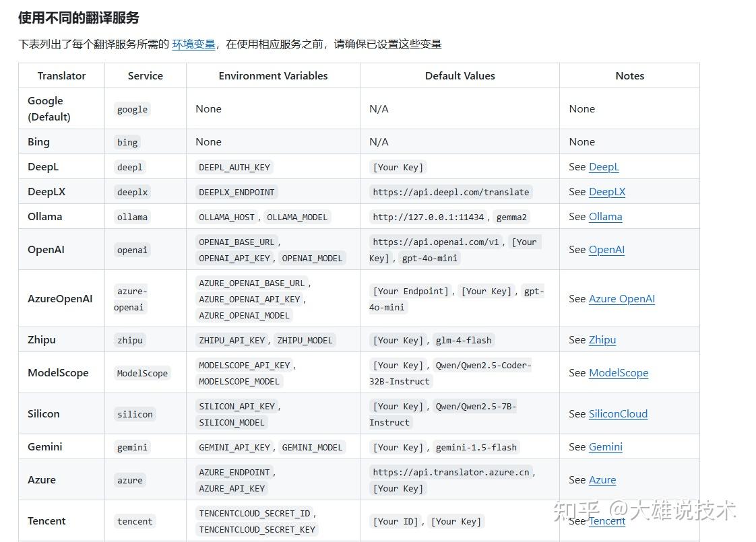Select the gemini service code
The image size is (756, 542).
coord(132,448)
